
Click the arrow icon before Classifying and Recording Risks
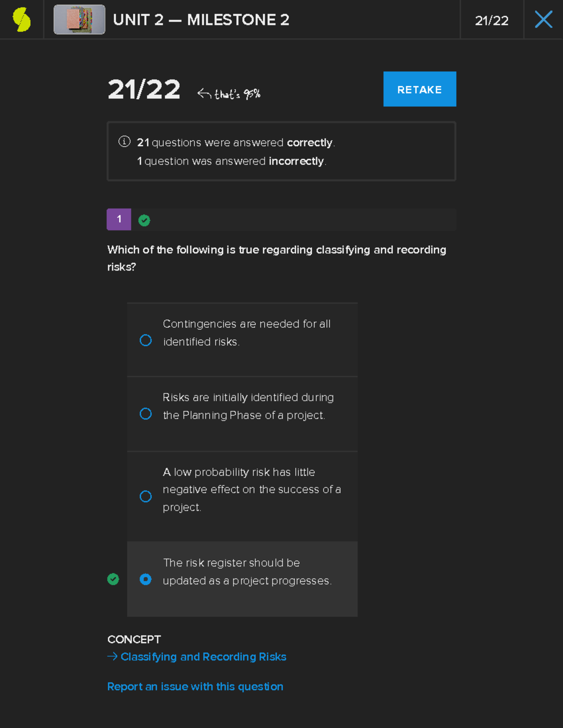[x=112, y=656]
